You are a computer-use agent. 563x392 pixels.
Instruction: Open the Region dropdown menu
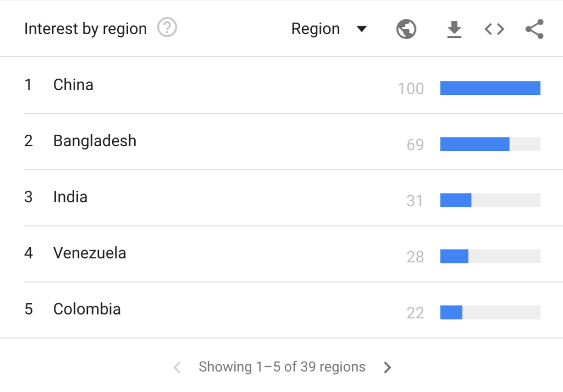click(316, 29)
